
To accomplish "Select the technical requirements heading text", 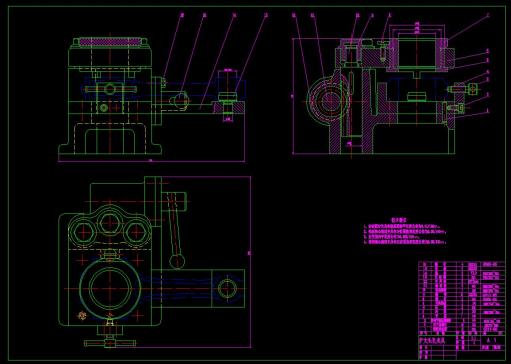I will click(x=398, y=220).
